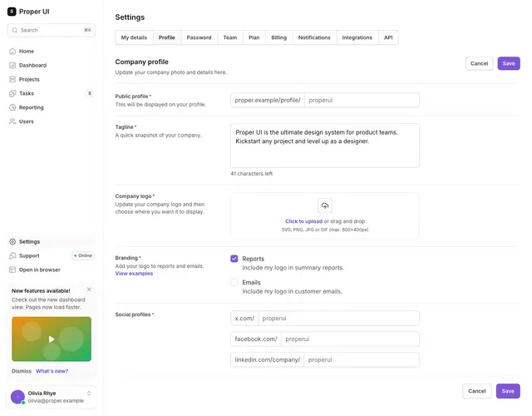
Task: Select the Projects stack icon
Action: tap(12, 79)
